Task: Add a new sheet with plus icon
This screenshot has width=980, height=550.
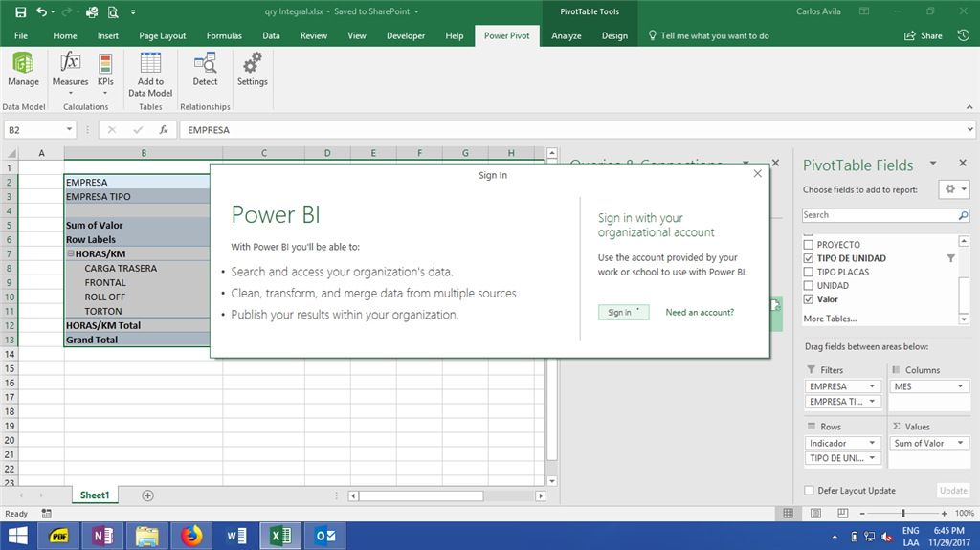Action: click(x=147, y=495)
